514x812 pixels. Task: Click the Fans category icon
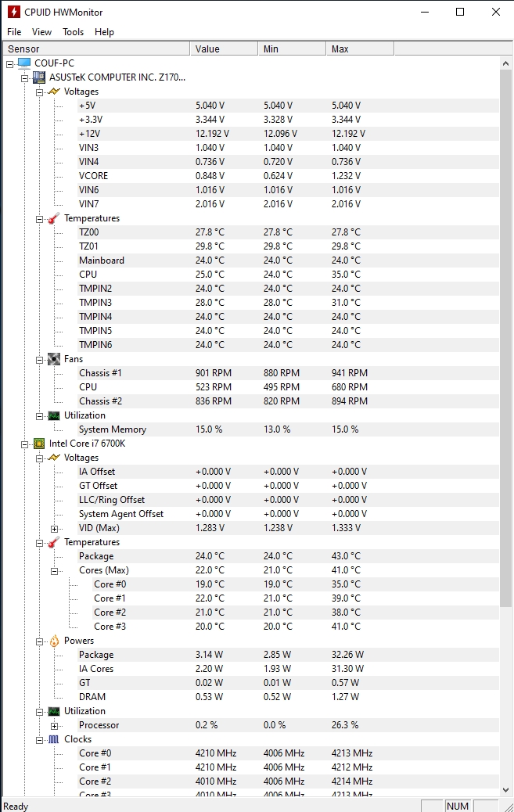tap(53, 359)
